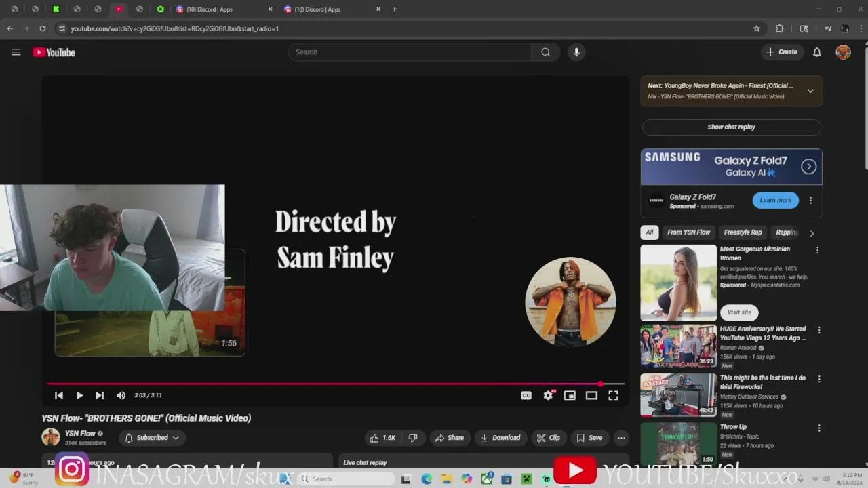Switch to miniplayer mode
Image resolution: width=868 pixels, height=488 pixels.
[x=570, y=395]
